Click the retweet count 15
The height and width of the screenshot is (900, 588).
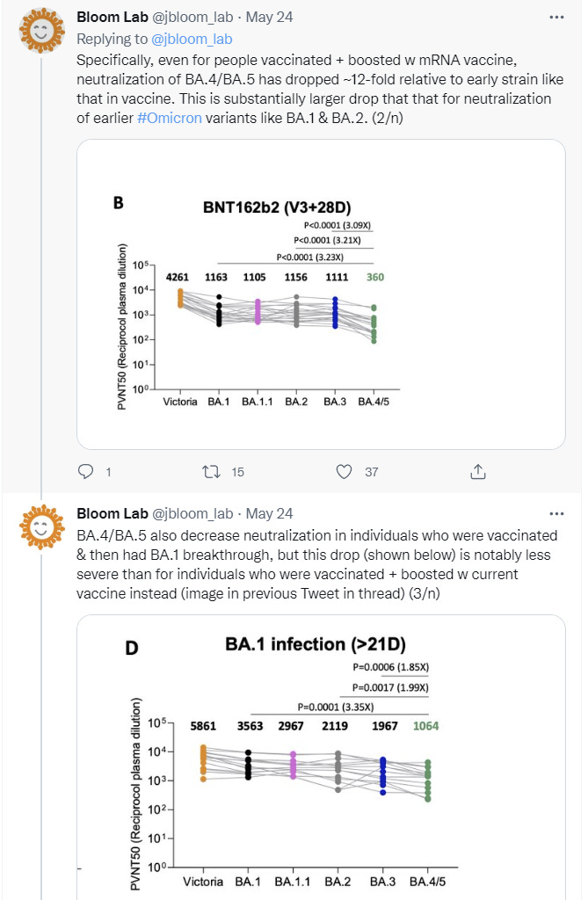click(x=237, y=472)
